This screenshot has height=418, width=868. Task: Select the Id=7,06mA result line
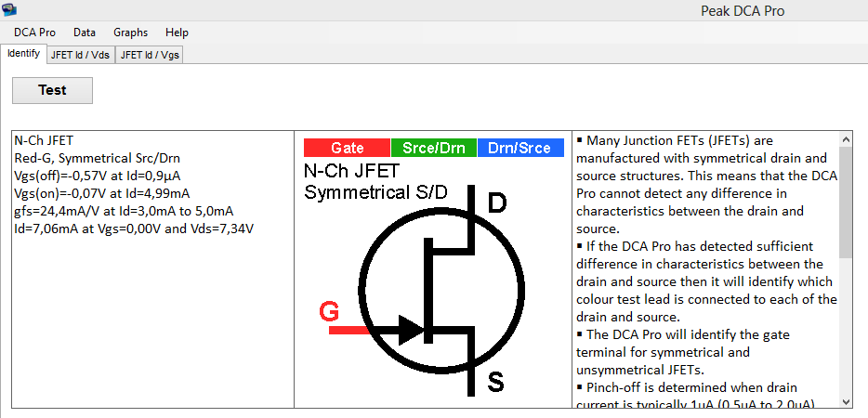pyautogui.click(x=134, y=229)
